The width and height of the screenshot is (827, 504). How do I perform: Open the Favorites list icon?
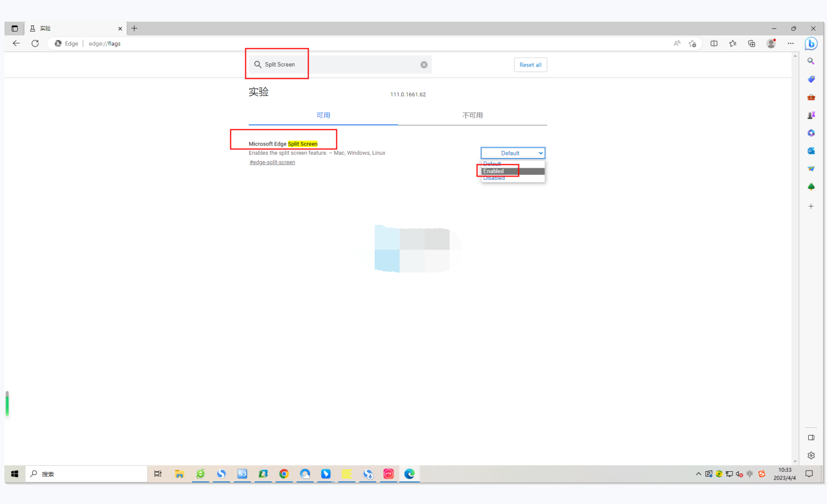[733, 43]
